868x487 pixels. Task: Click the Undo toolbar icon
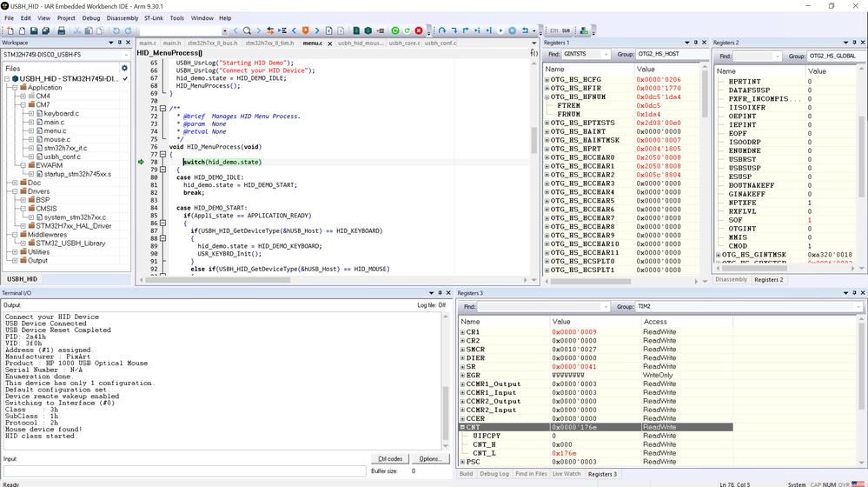click(x=116, y=30)
